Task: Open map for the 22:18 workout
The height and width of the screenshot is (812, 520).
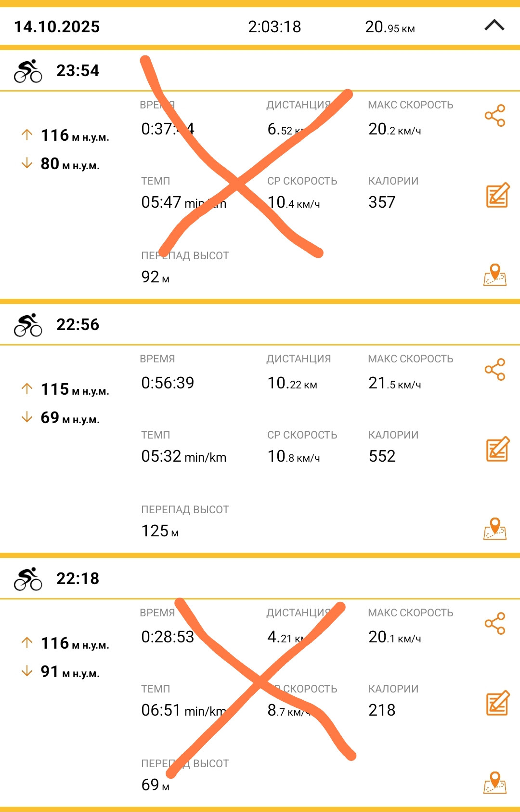Action: [495, 783]
